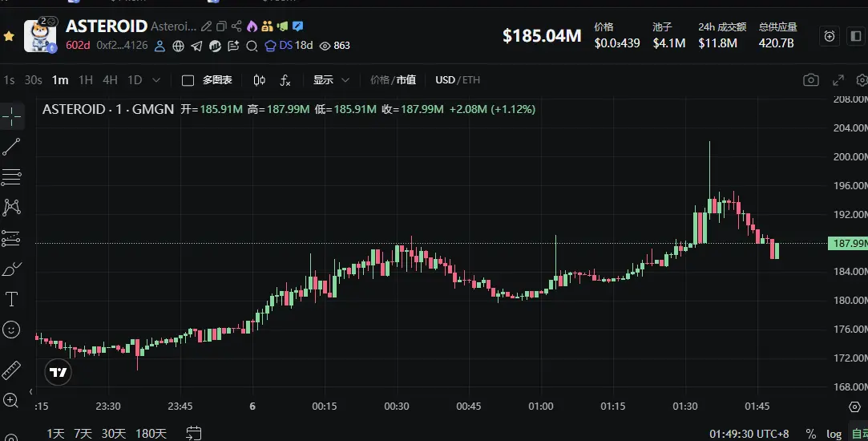Set range to 7天
Screen dimensions: 868x441
tap(83, 433)
